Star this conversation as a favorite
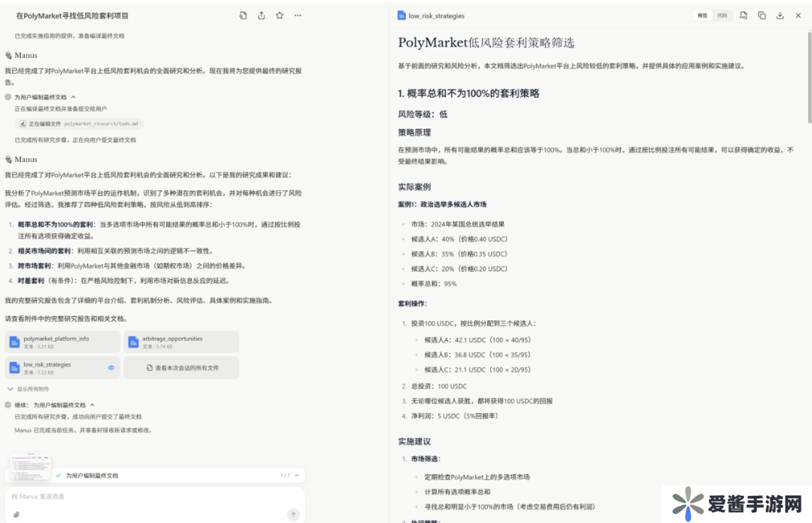 (x=280, y=15)
